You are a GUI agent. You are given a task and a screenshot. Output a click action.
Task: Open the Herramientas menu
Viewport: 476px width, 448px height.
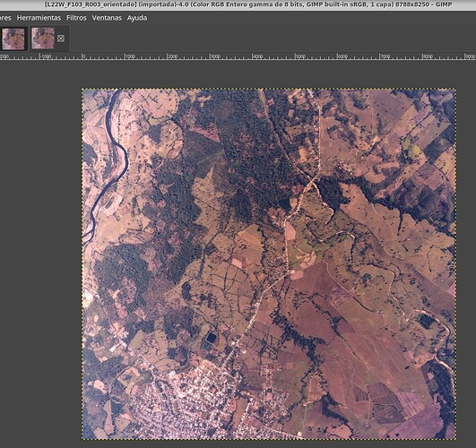click(x=39, y=18)
